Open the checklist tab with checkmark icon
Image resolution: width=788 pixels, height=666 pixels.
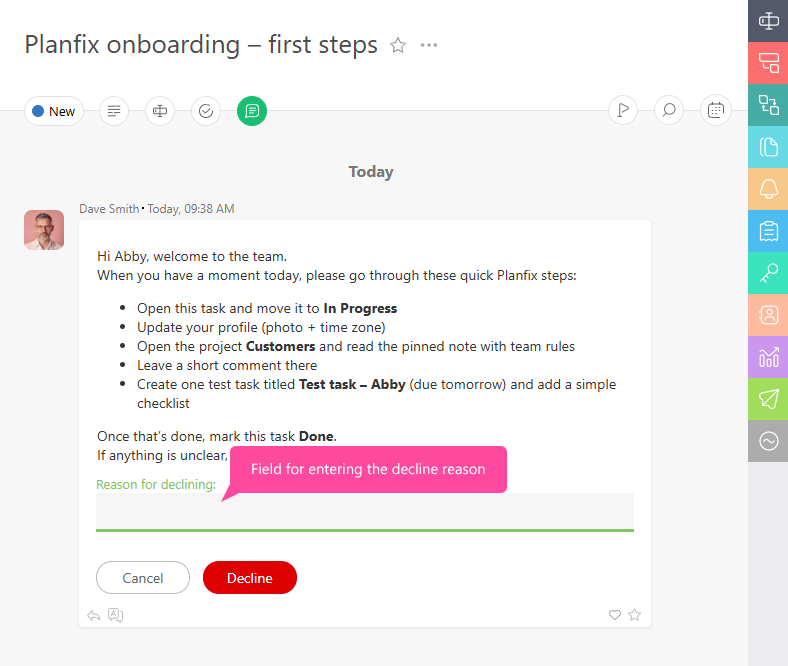pos(206,111)
